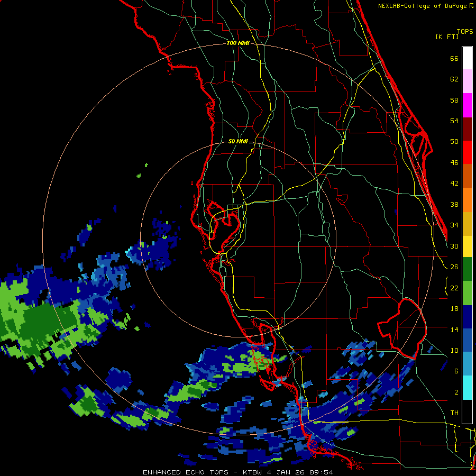The height and width of the screenshot is (476, 476).
Task: Click the 50 legend value
Action: coord(454,142)
